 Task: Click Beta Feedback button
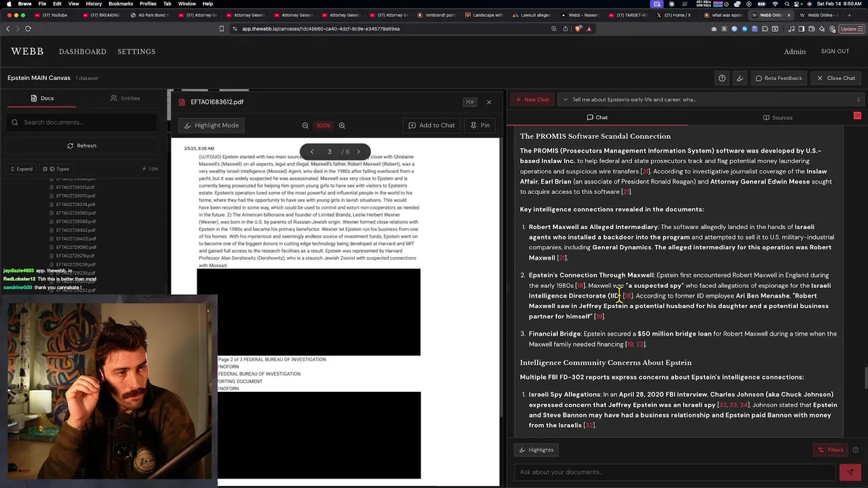click(x=778, y=78)
